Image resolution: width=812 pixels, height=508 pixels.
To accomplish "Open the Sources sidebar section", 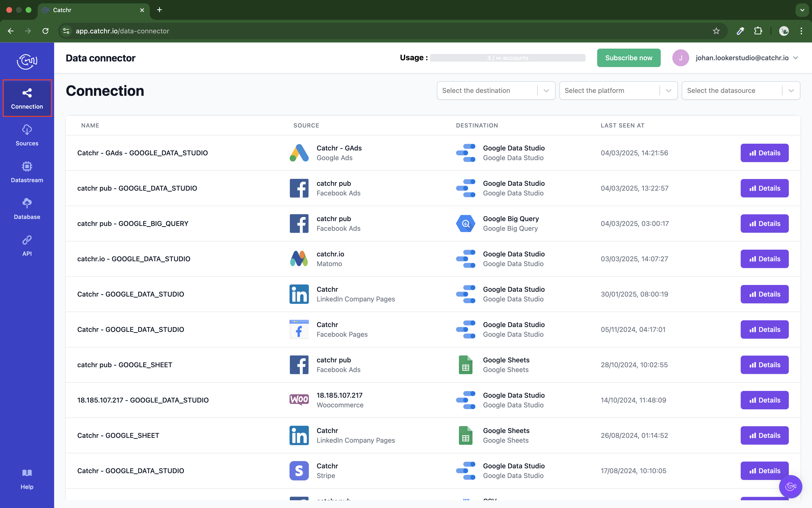I will pos(27,135).
